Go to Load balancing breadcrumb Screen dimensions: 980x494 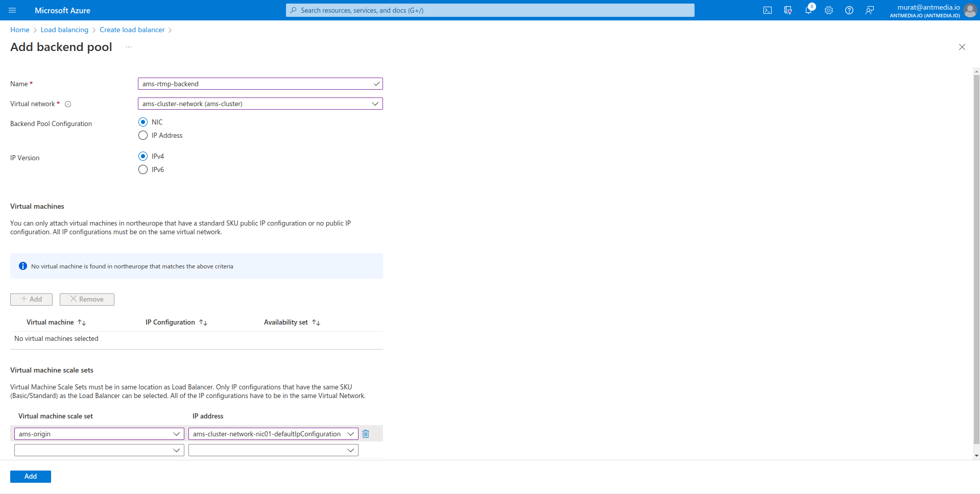pos(64,30)
